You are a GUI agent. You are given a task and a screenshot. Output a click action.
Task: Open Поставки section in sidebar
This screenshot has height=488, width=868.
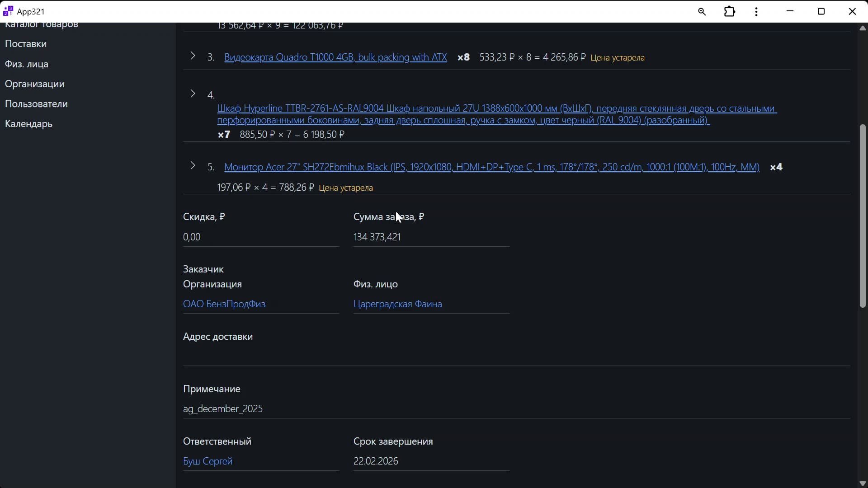pyautogui.click(x=26, y=44)
